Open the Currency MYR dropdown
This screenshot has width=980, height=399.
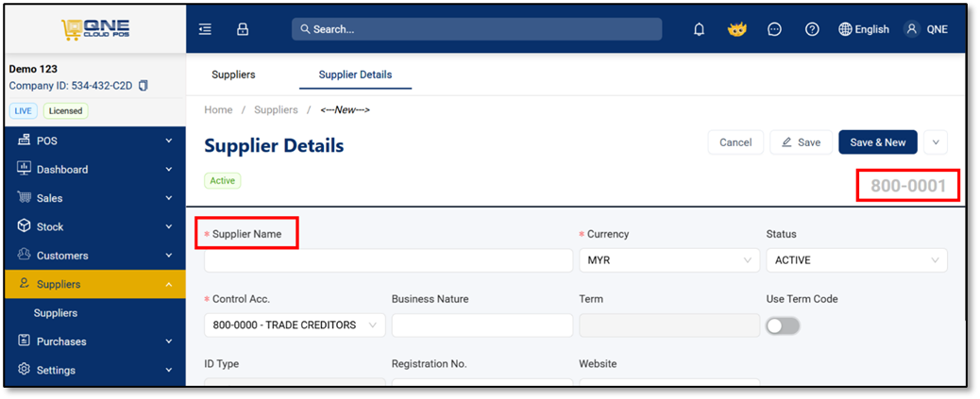tap(669, 260)
